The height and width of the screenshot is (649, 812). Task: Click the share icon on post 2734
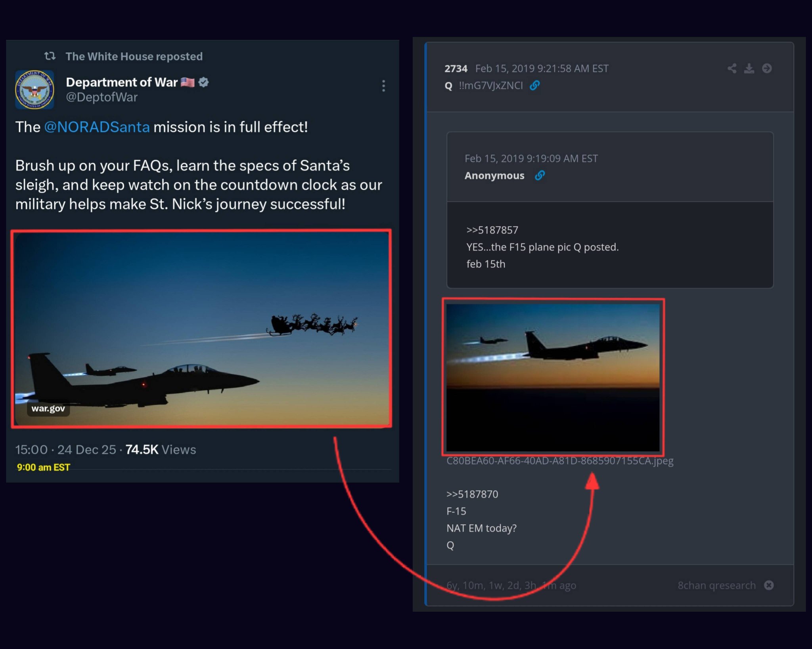[732, 69]
